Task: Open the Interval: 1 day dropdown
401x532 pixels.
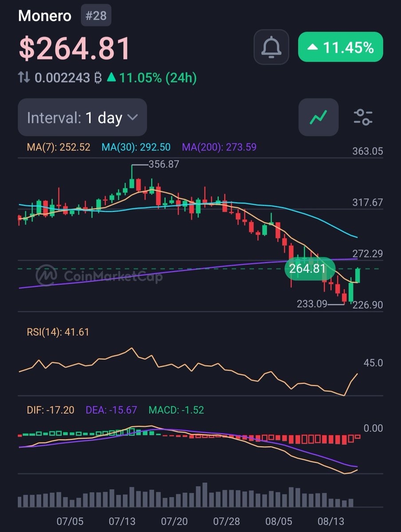Action: (82, 117)
